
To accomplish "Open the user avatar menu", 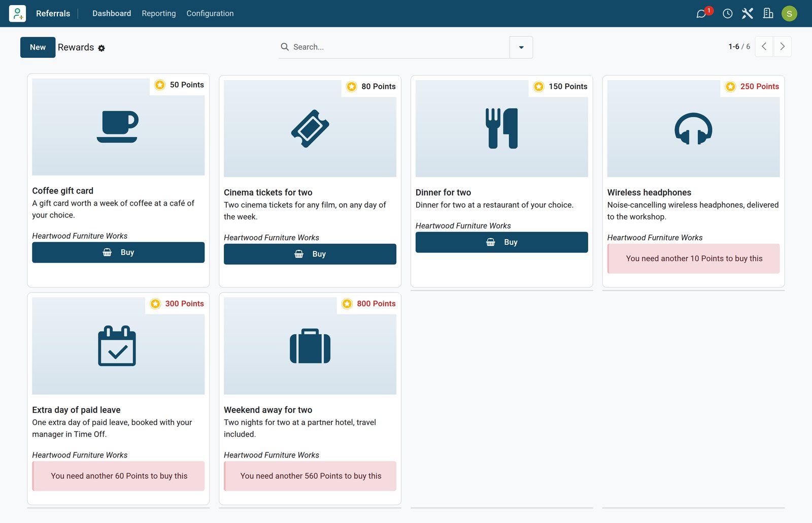I will tap(789, 14).
